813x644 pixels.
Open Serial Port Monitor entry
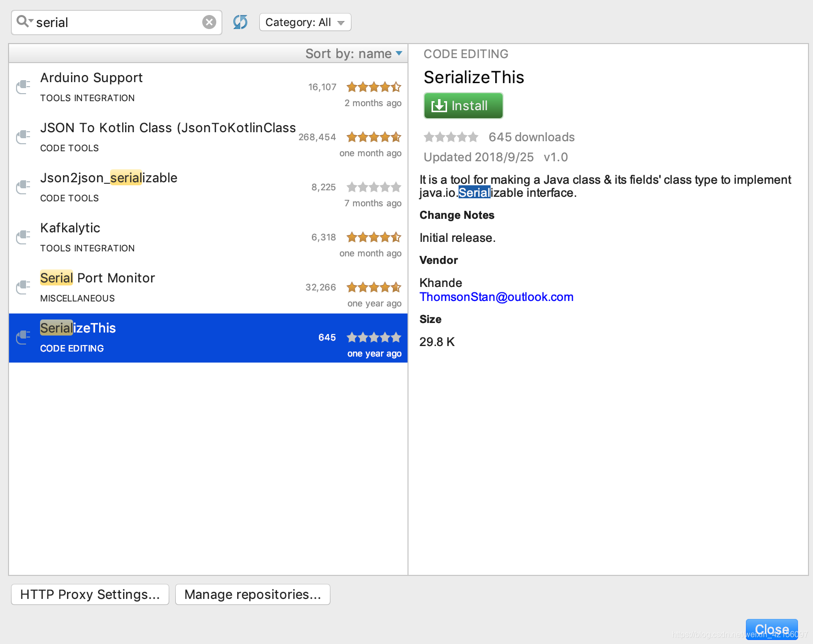tap(208, 288)
